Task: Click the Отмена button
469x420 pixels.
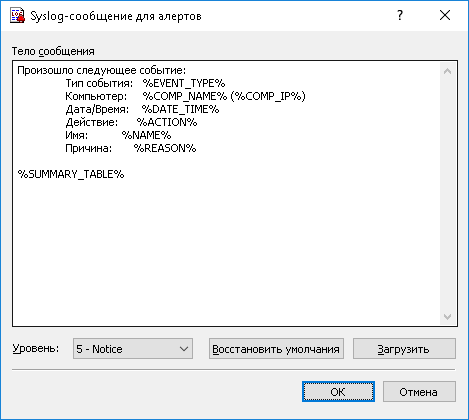Action: coord(419,392)
